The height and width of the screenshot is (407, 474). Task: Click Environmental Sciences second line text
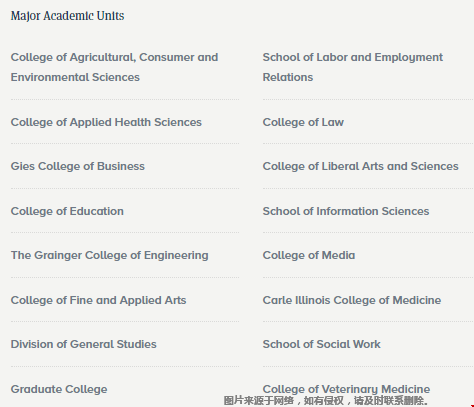(x=75, y=77)
